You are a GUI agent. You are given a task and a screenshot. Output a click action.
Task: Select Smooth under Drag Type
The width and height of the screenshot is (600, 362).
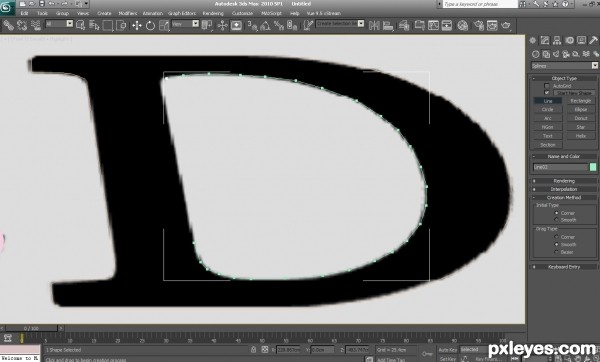pos(556,244)
